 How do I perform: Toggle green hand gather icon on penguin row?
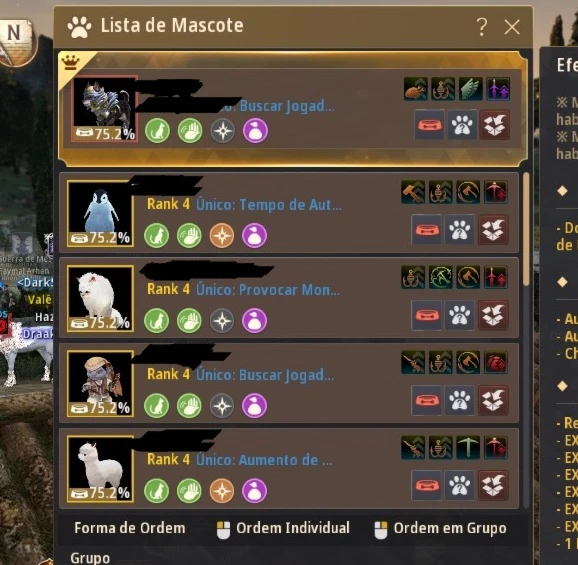(189, 235)
